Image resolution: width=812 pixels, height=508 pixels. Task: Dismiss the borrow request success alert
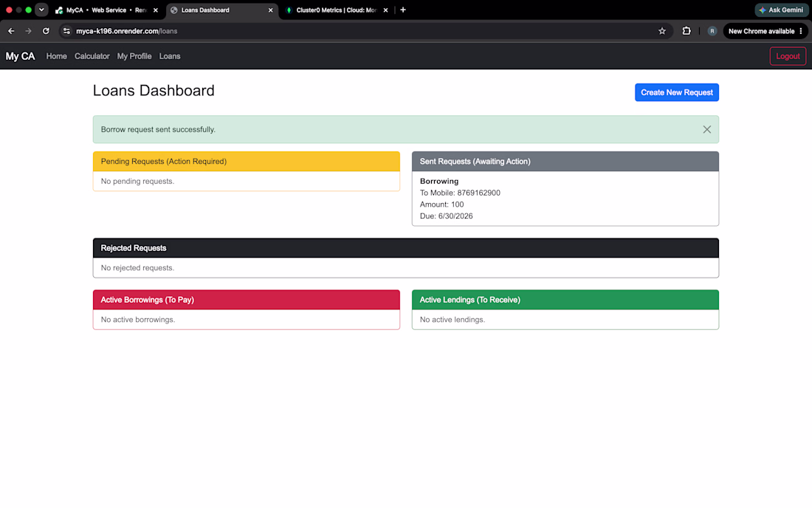[x=707, y=129]
